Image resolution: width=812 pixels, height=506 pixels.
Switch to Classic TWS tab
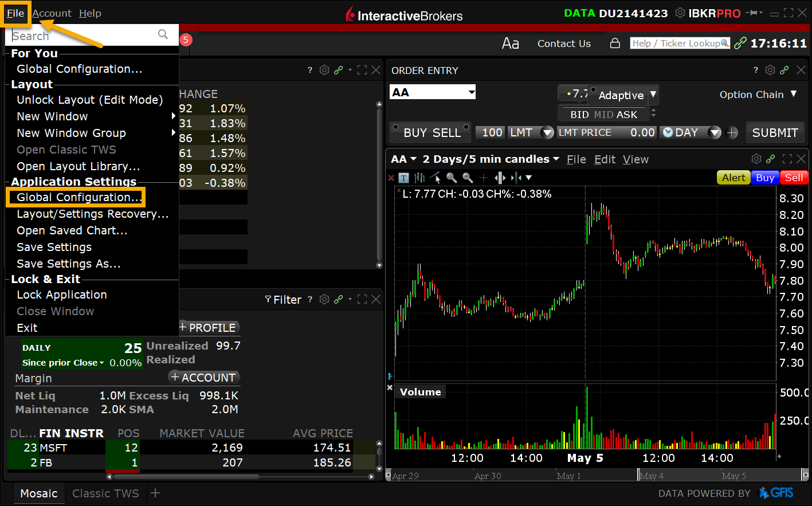pos(105,493)
